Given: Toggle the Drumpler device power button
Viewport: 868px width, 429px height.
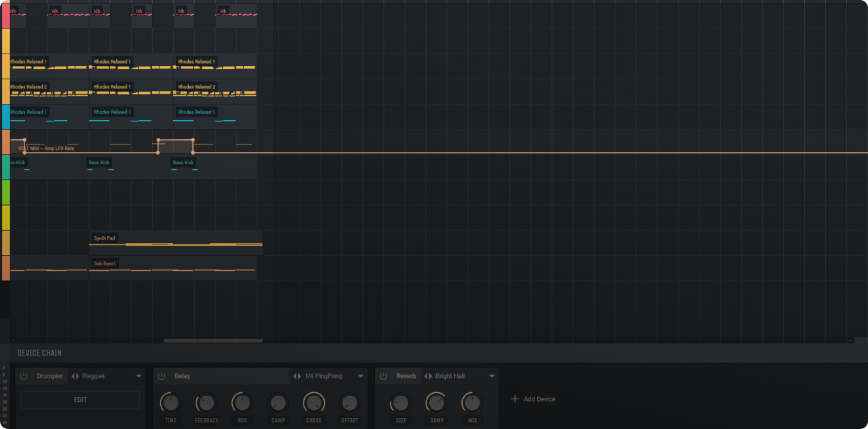Looking at the screenshot, I should tap(24, 376).
